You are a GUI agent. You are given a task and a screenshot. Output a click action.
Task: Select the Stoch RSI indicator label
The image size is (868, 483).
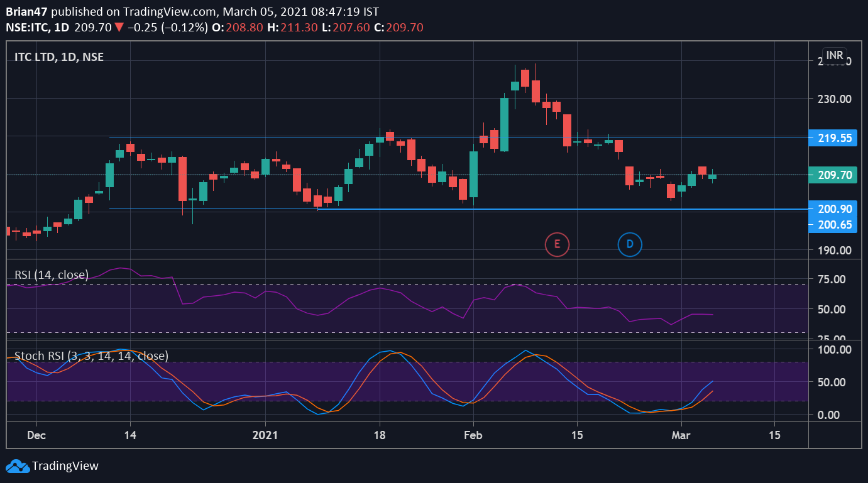tap(91, 356)
